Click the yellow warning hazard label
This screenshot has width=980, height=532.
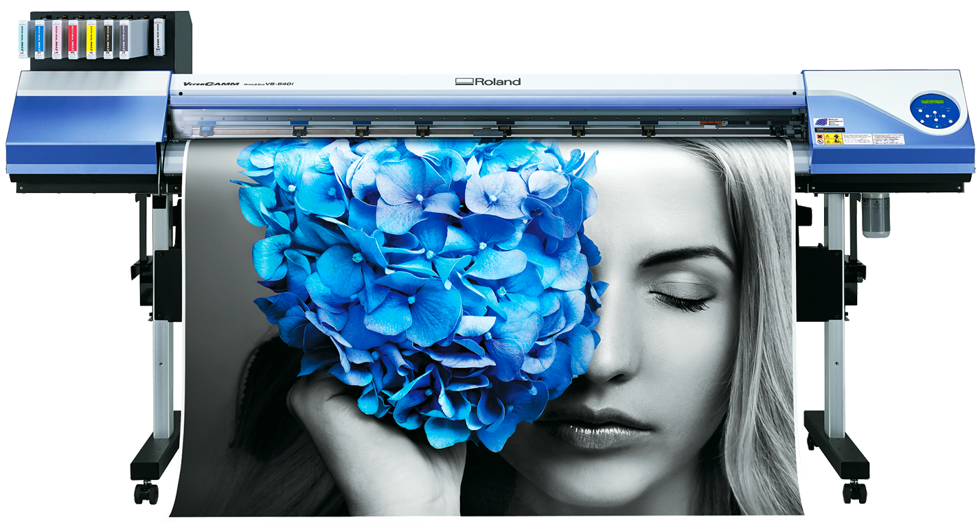tap(833, 139)
